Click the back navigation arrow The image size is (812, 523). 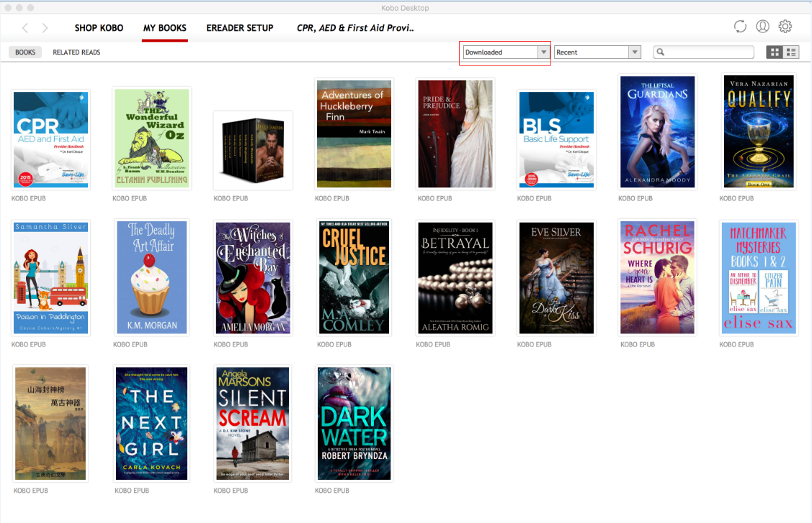pyautogui.click(x=26, y=27)
